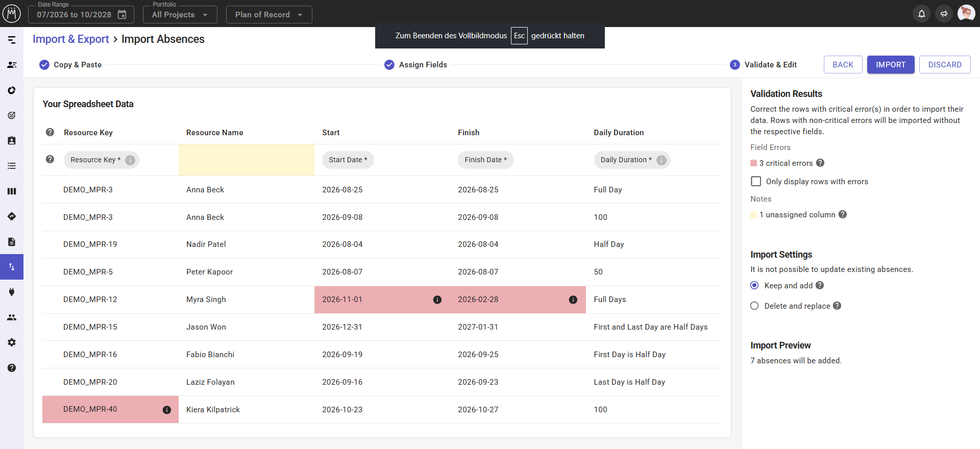The width and height of the screenshot is (980, 449).
Task: Open the donut chart icon in sidebar
Action: point(12,90)
